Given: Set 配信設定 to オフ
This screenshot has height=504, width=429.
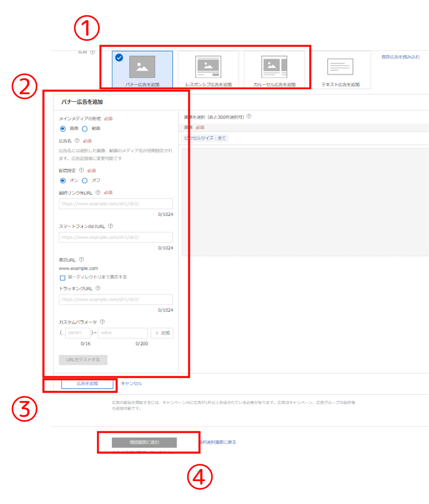Looking at the screenshot, I should pyautogui.click(x=84, y=180).
